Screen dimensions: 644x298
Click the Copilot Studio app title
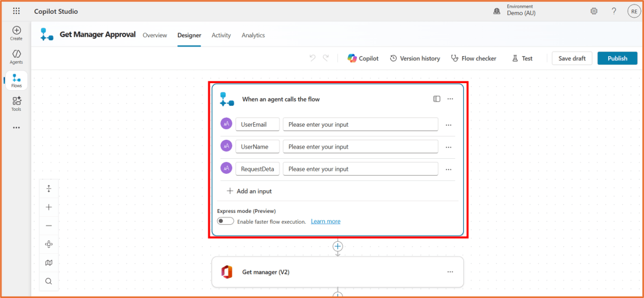click(56, 11)
